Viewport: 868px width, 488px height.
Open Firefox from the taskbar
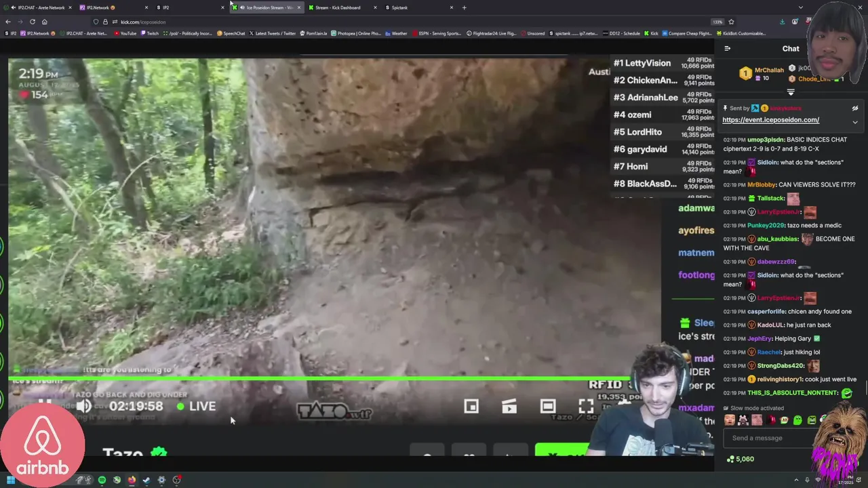point(132,480)
